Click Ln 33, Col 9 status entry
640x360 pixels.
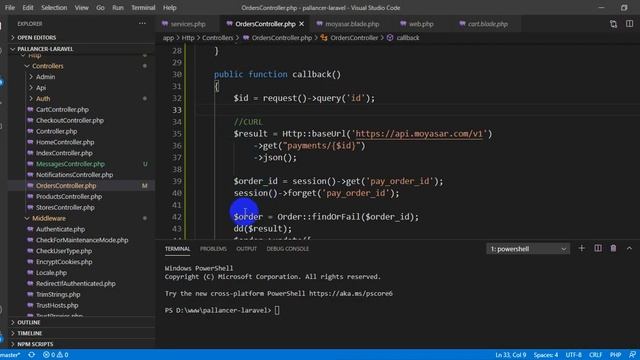click(510, 355)
